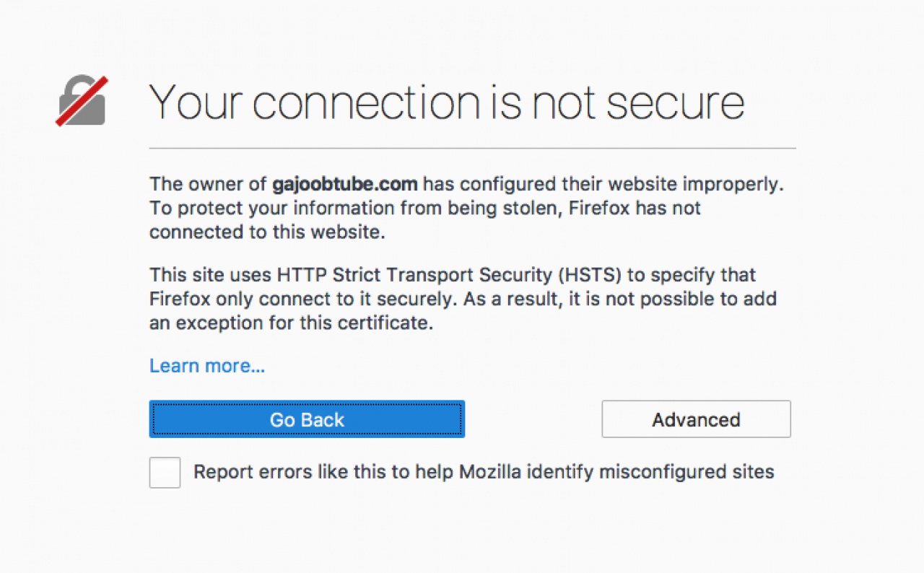Click the horizontal divider under the heading
Screen dimensions: 924x573
(472, 148)
